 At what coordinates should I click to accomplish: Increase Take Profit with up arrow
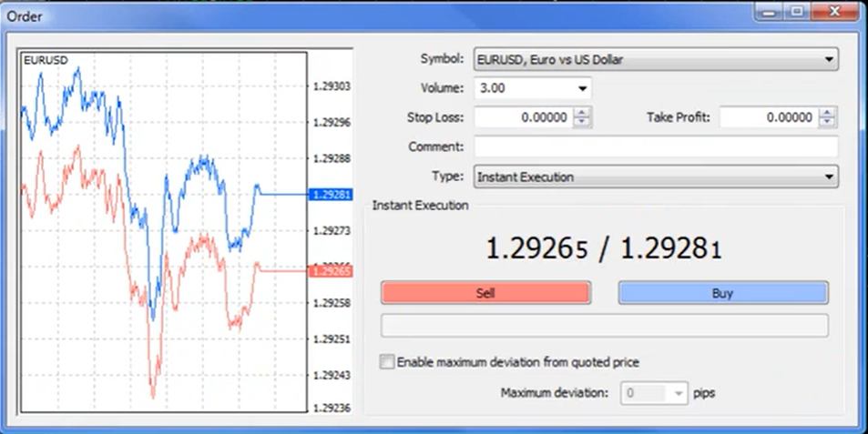pos(827,113)
